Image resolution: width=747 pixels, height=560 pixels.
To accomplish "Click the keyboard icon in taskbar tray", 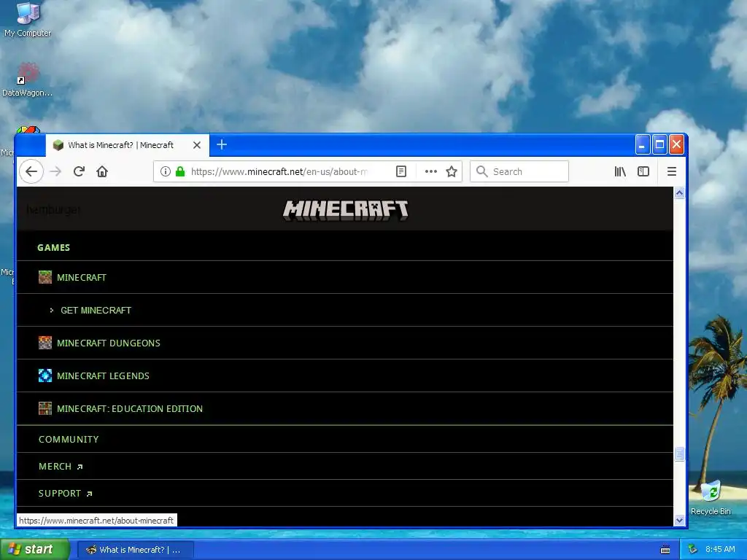I will pos(665,550).
